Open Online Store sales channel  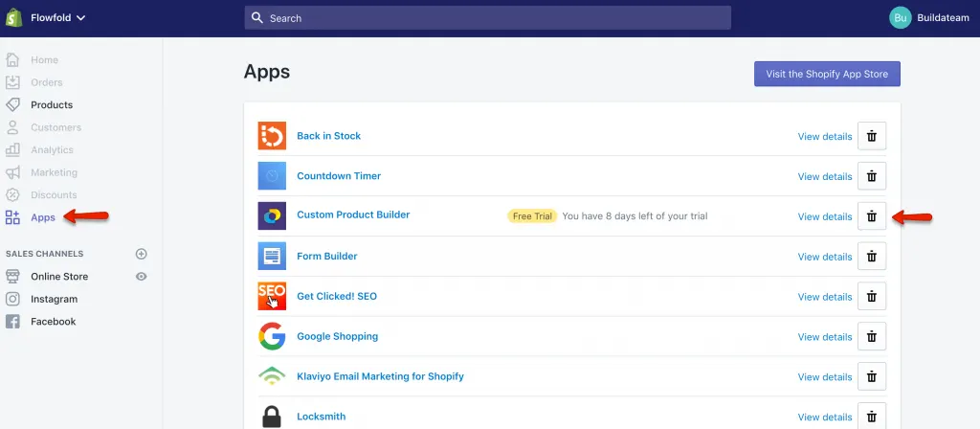pyautogui.click(x=59, y=277)
